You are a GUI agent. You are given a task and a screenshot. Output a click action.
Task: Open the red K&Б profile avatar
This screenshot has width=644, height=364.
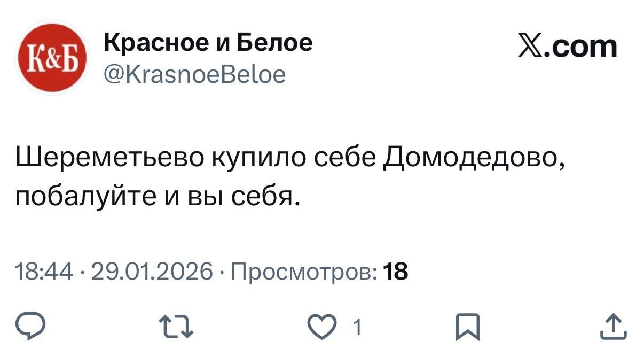pyautogui.click(x=52, y=58)
